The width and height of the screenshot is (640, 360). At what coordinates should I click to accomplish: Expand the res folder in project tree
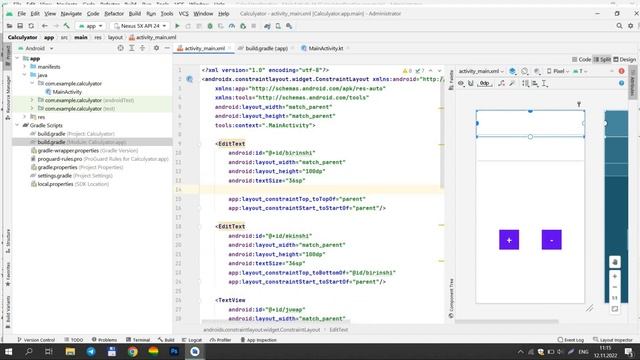pos(24,117)
